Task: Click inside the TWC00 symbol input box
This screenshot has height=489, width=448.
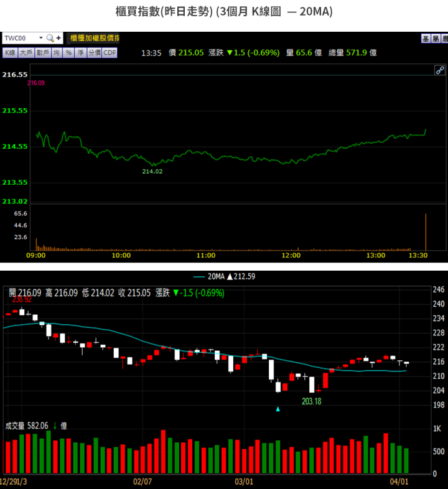Action: [x=19, y=39]
